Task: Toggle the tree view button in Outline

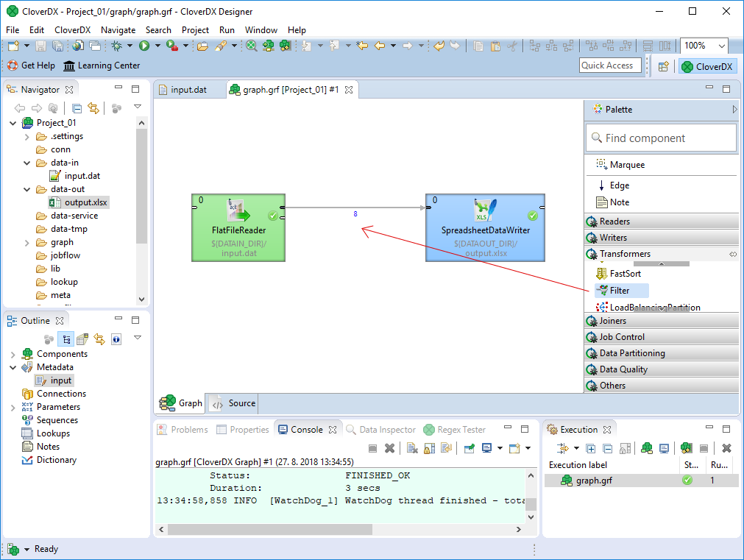Action: pos(66,339)
